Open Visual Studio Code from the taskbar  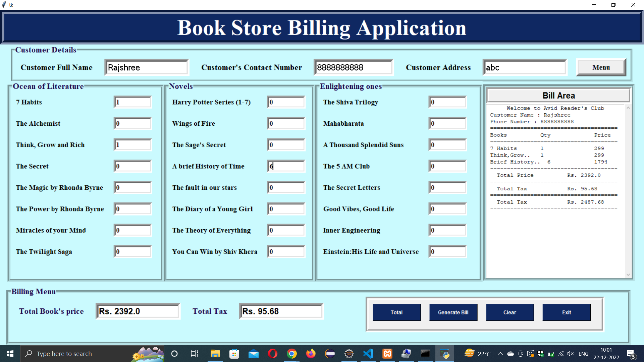368,354
